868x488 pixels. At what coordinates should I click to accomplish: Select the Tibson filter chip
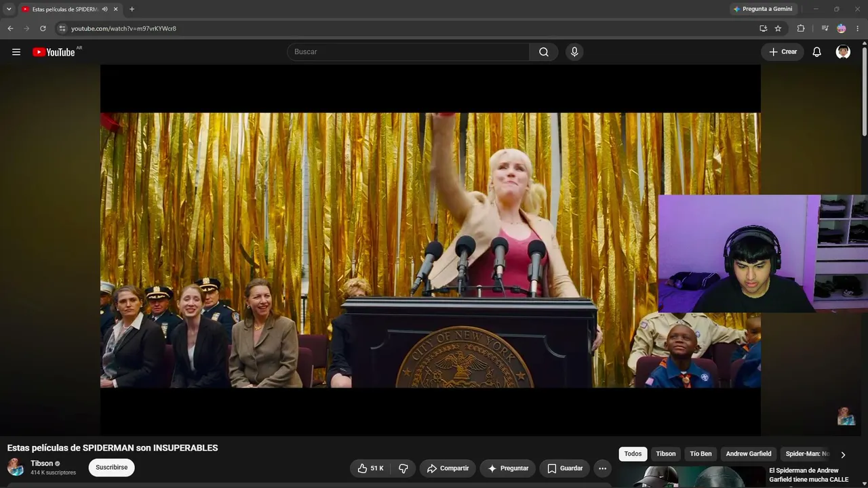click(x=665, y=454)
